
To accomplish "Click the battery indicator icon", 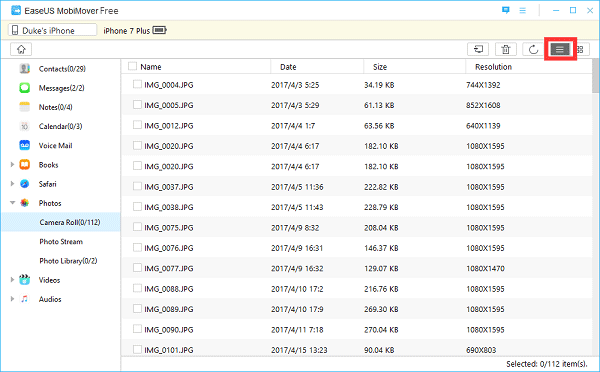I will tap(159, 30).
